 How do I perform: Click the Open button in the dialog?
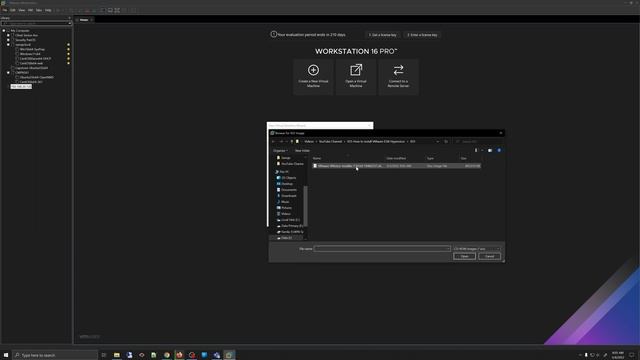pos(464,256)
